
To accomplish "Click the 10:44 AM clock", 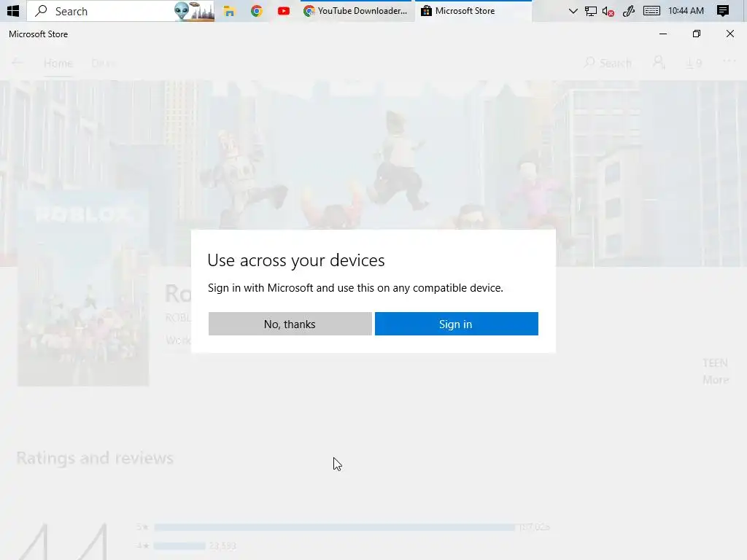I will pos(686,11).
